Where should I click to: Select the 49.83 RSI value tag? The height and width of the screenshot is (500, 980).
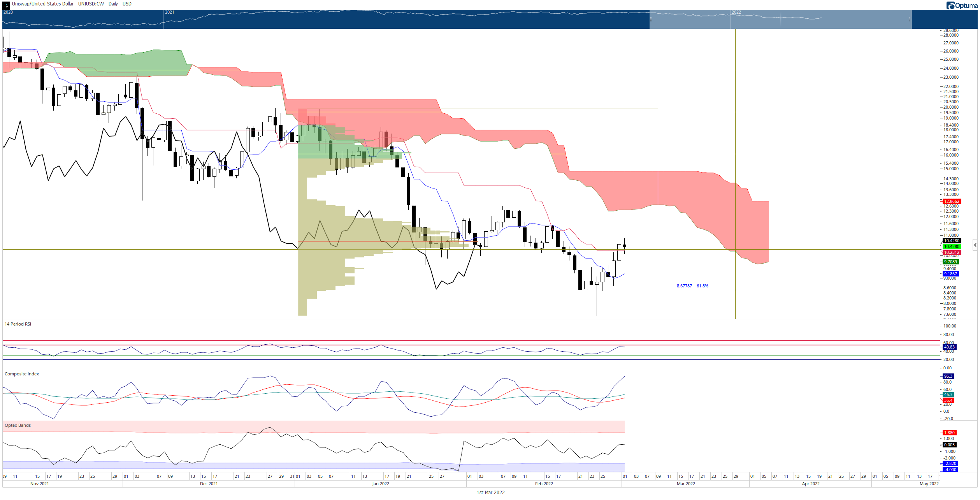point(949,347)
